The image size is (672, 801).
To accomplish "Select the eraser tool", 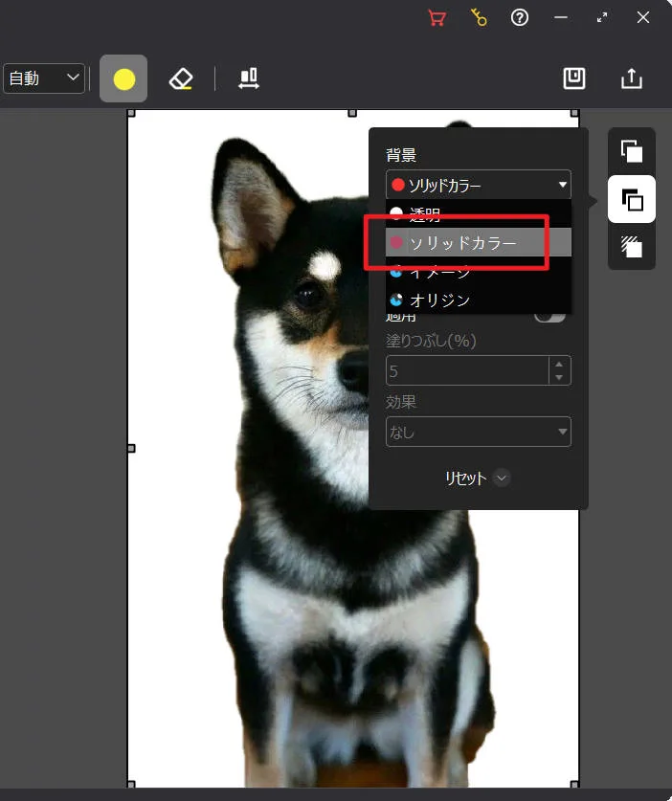I will tap(181, 78).
